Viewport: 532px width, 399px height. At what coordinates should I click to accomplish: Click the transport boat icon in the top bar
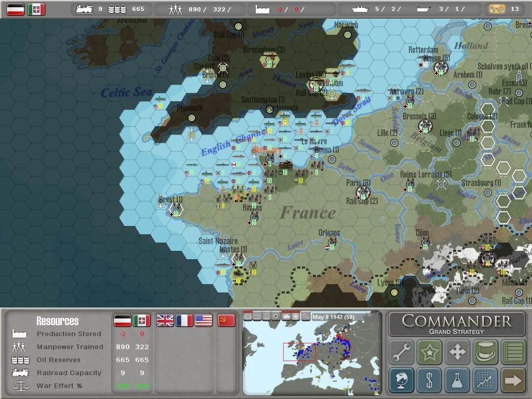coord(424,9)
